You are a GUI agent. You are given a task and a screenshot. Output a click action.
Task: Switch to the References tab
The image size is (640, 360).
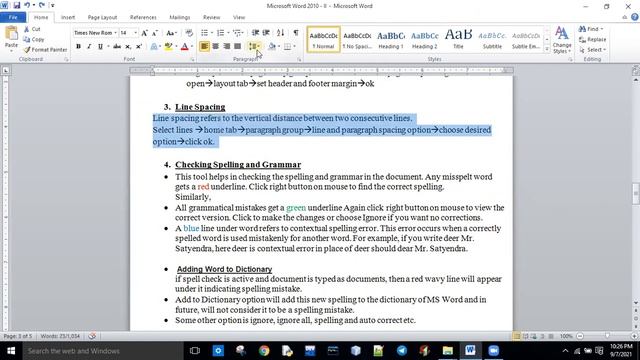click(143, 17)
